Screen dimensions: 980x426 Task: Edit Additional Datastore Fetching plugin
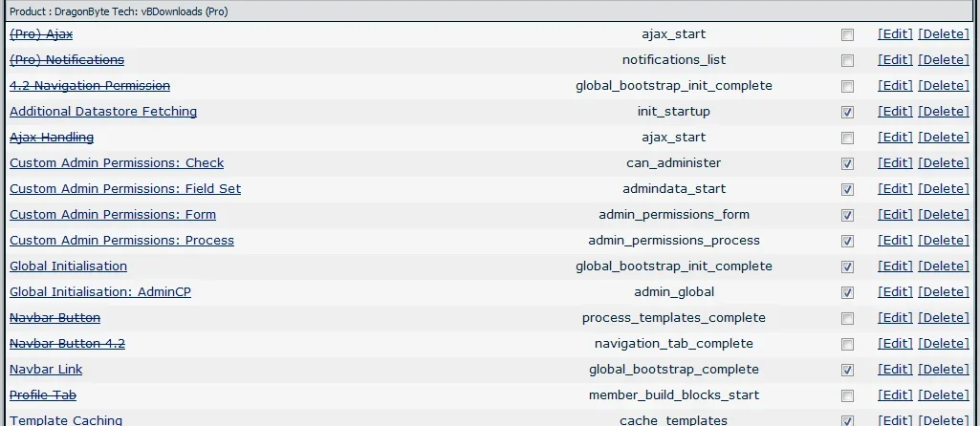point(895,111)
